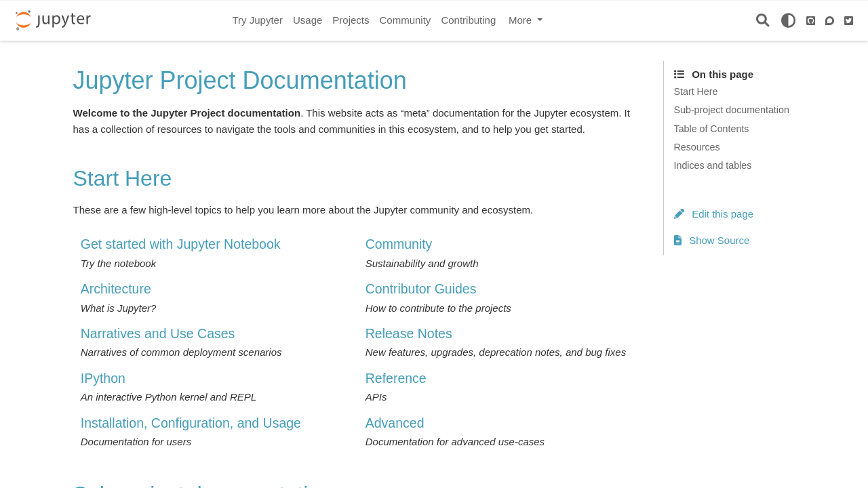This screenshot has height=488, width=868.
Task: Open the Release Notes link
Action: coord(409,333)
